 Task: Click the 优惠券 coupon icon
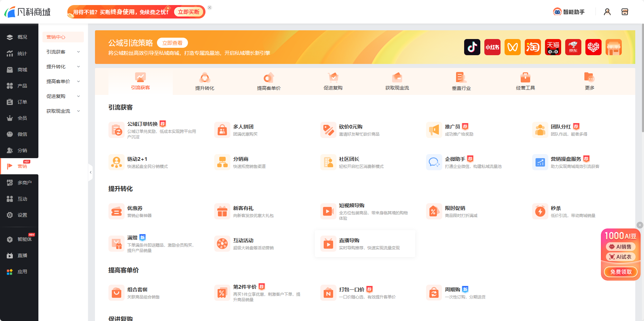tap(117, 212)
